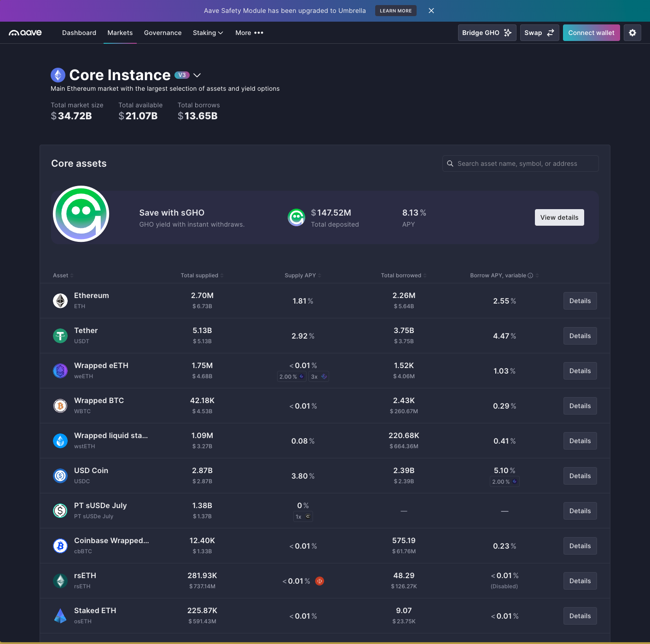Click the warning badge next to rsETH APY
Image resolution: width=650 pixels, height=644 pixels.
pos(320,581)
